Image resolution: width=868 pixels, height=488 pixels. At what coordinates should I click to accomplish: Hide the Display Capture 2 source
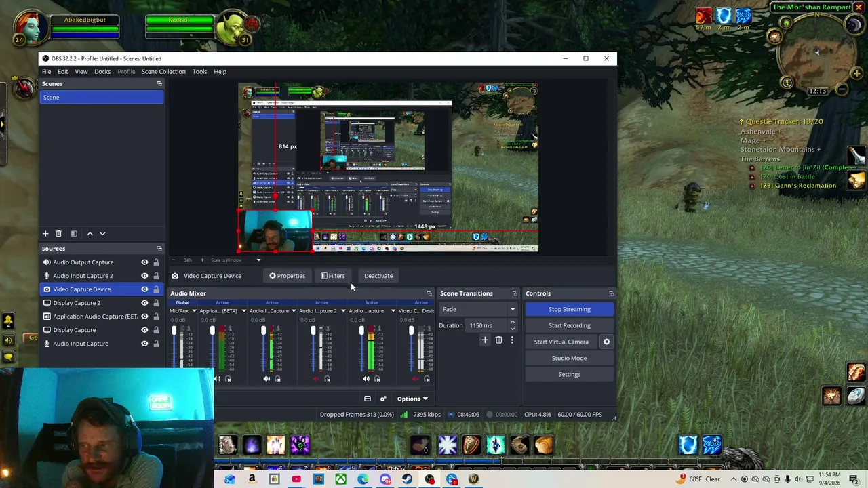tap(144, 303)
